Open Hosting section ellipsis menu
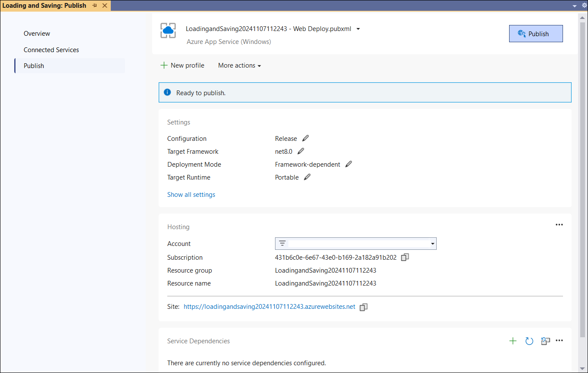The height and width of the screenshot is (373, 588). [559, 225]
